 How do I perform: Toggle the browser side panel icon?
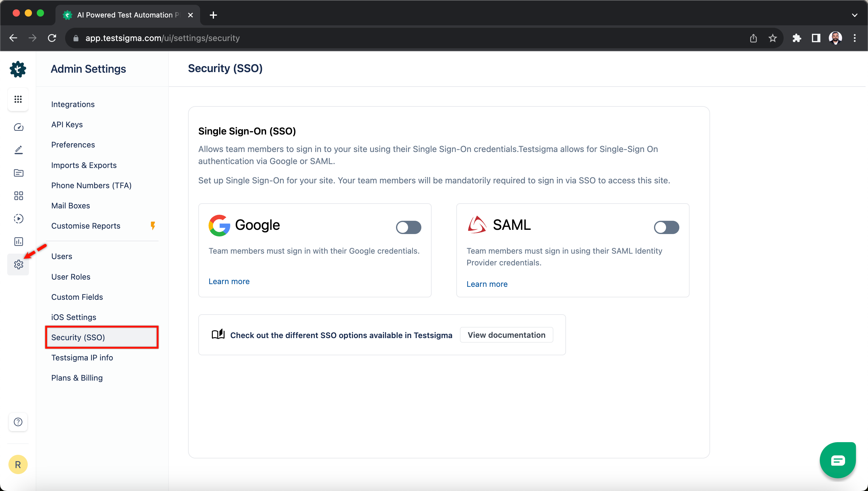click(816, 38)
